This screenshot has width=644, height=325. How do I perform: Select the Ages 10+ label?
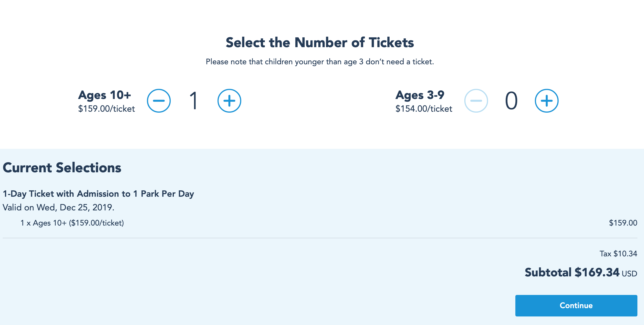(104, 95)
